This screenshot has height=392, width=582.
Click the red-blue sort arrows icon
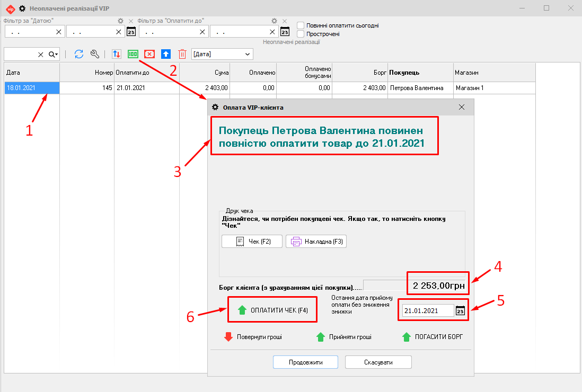(x=116, y=54)
